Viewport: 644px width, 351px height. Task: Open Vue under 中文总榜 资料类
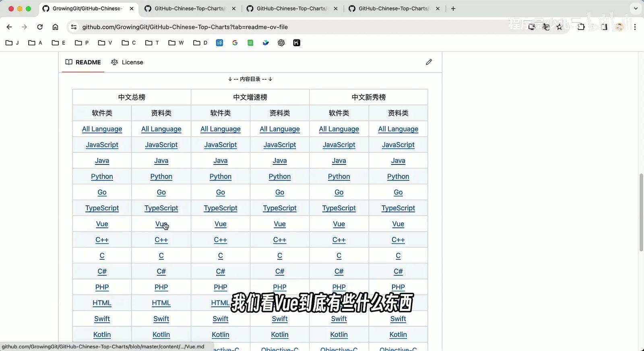(161, 224)
